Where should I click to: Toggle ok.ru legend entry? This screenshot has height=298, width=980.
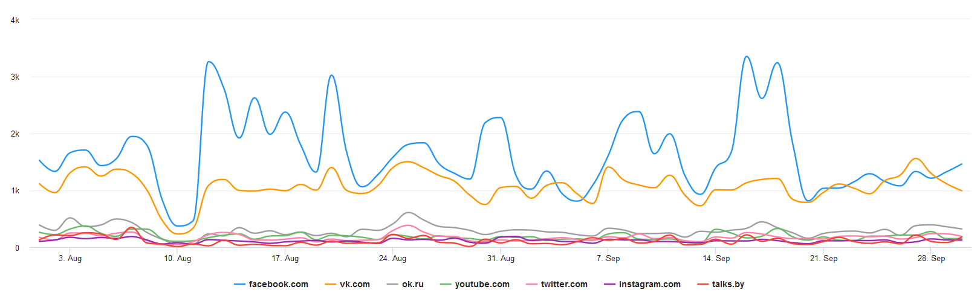(x=412, y=284)
